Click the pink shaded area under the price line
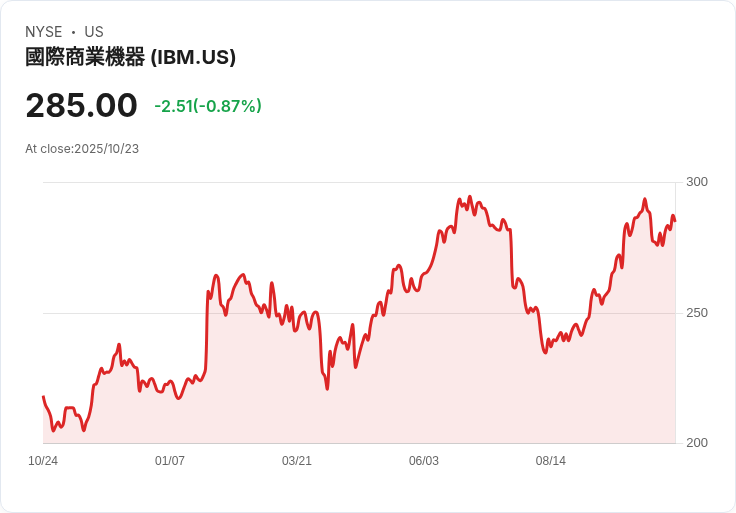Screen dimensions: 736x513 click(x=450, y=380)
